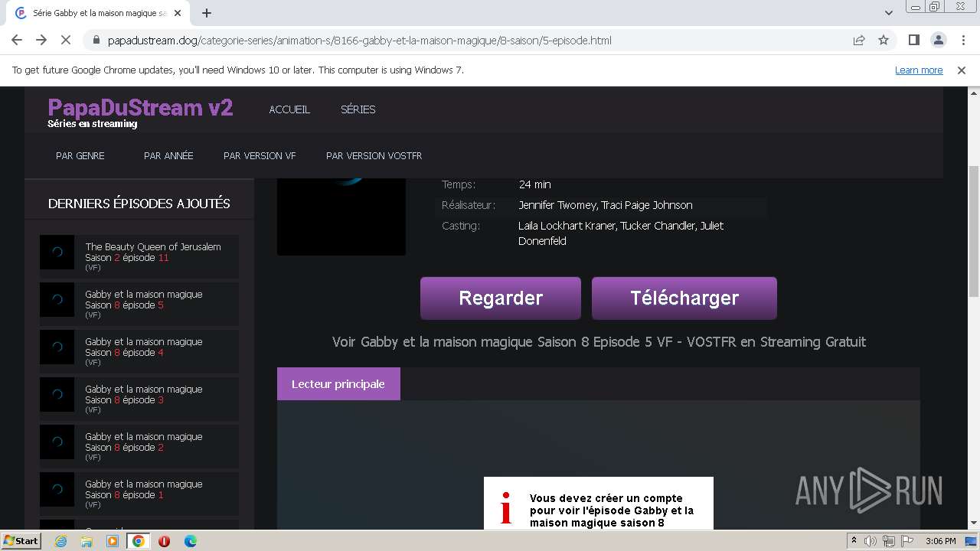Open the Chrome three-dot menu

[x=962, y=40]
